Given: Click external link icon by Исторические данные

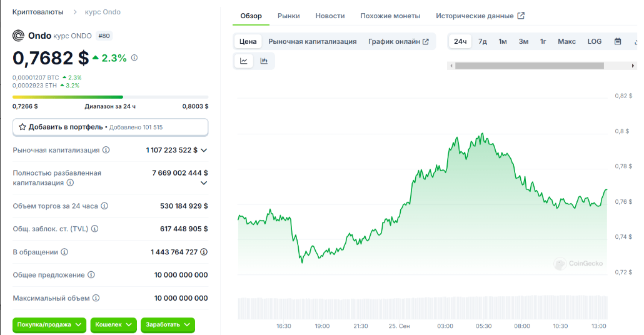Looking at the screenshot, I should click(x=521, y=16).
